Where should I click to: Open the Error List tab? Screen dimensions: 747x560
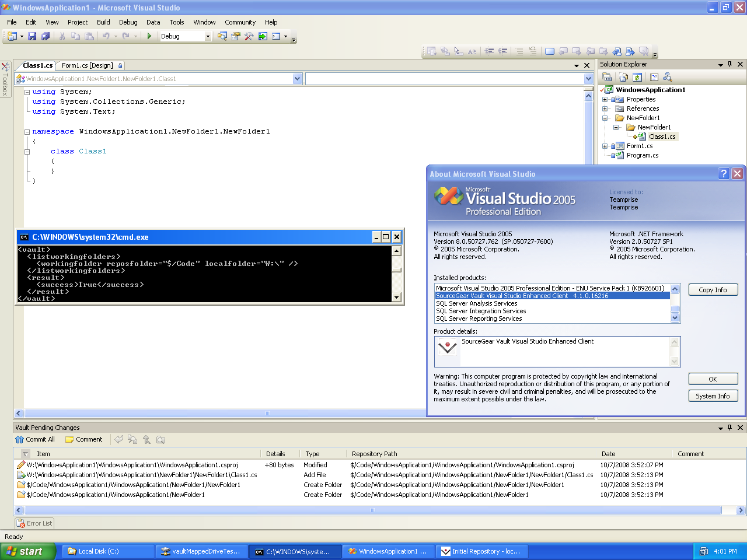pos(34,523)
